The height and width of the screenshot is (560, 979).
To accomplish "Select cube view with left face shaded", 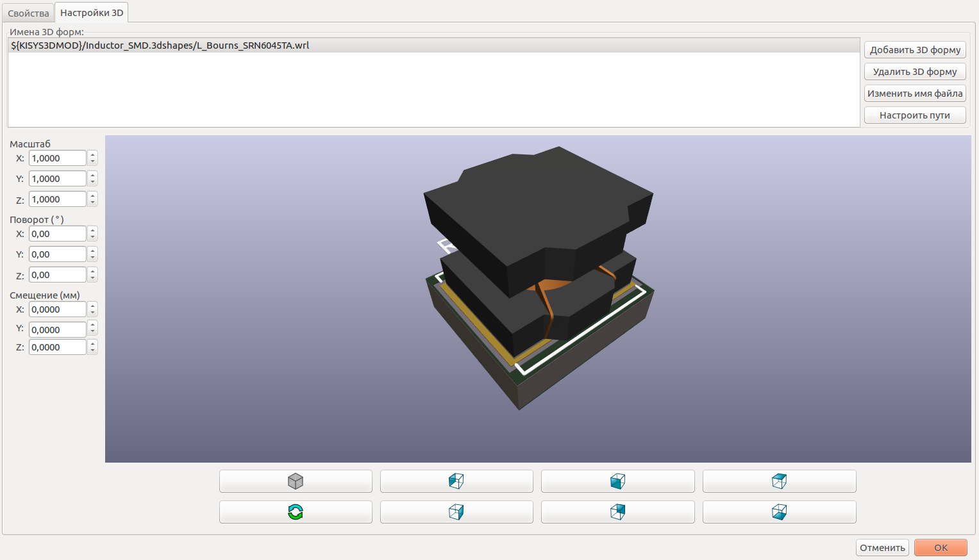I will coord(456,481).
